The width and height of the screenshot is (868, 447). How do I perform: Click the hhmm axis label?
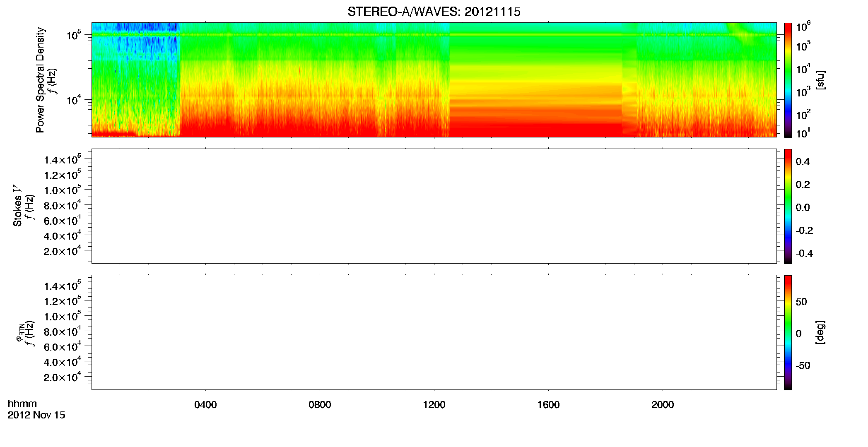22,404
